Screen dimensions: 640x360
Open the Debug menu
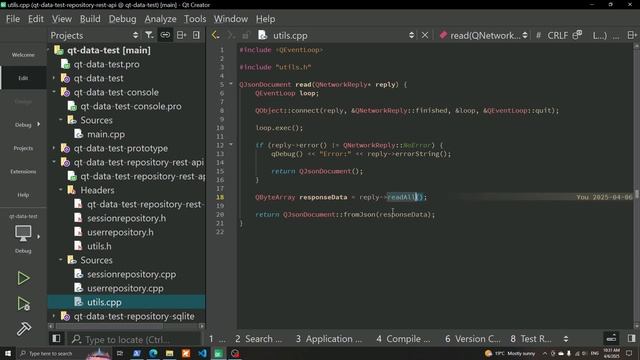(x=122, y=19)
